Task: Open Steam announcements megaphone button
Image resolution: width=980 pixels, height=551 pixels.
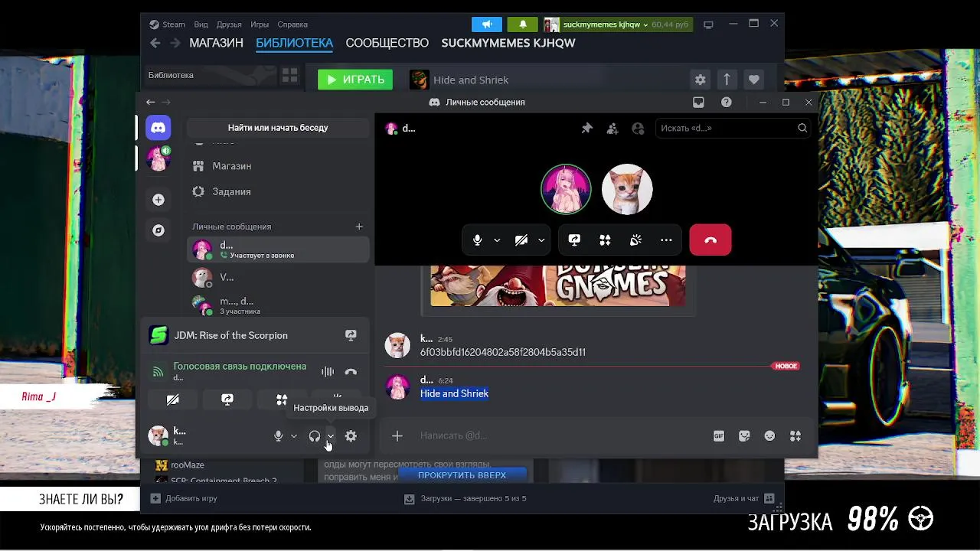Action: tap(487, 24)
